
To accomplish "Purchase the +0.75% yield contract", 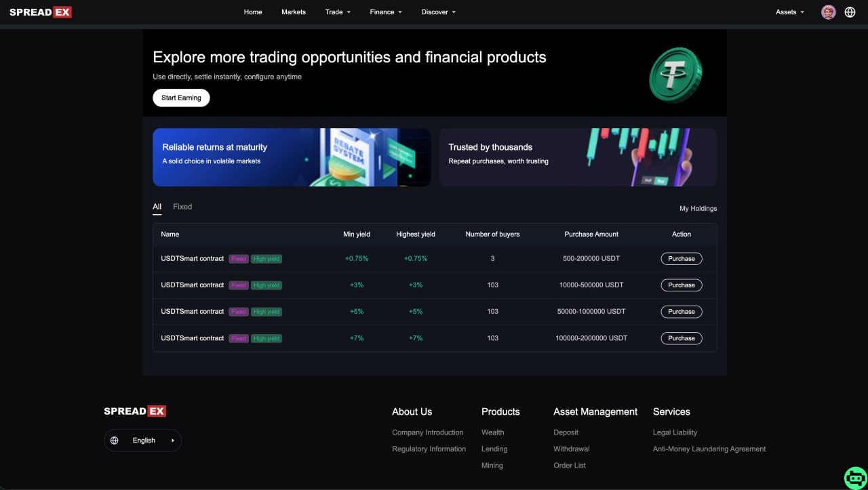I will [682, 258].
